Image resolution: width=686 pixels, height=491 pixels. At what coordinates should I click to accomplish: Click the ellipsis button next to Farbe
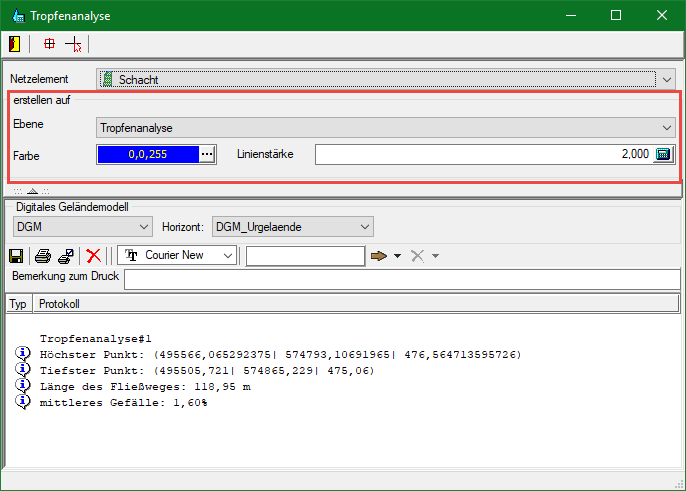point(207,154)
